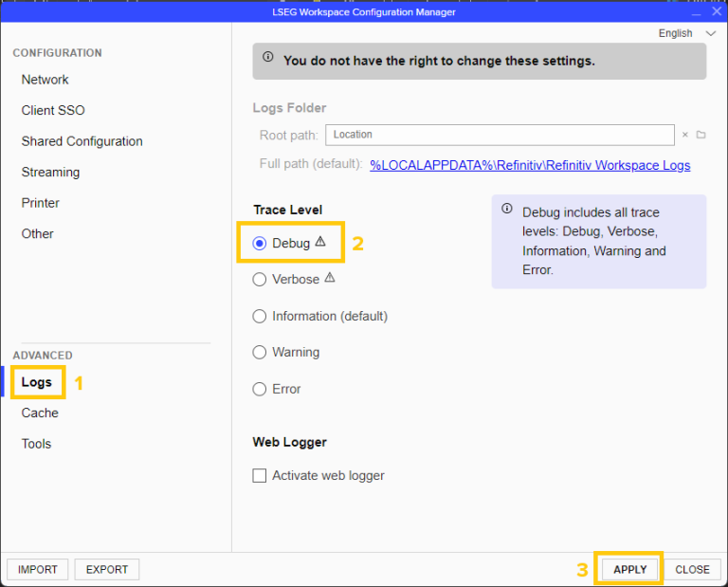Go to Client SSO settings
Image resolution: width=728 pixels, height=587 pixels.
pyautogui.click(x=53, y=110)
